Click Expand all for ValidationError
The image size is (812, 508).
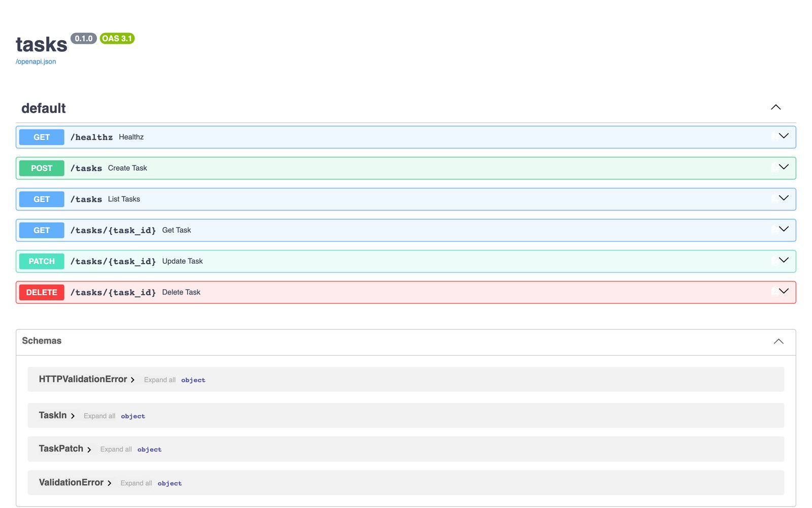tap(136, 483)
